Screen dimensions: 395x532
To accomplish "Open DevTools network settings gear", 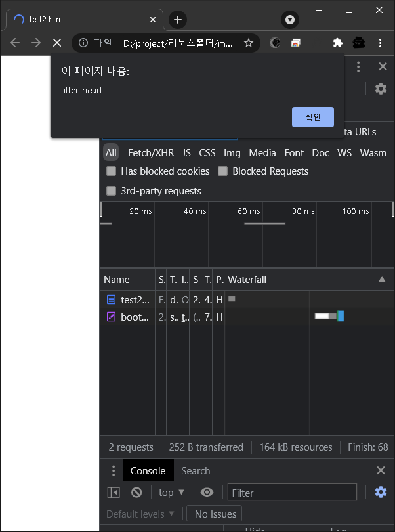I will tap(381, 89).
